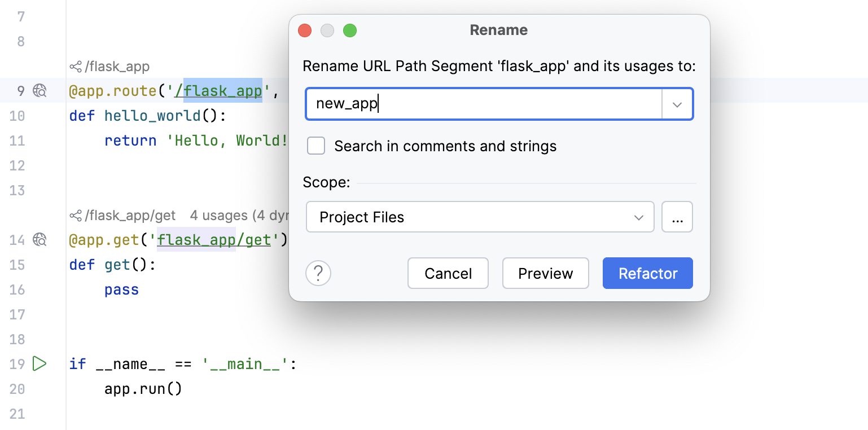The image size is (868, 430).
Task: Cancel the Rename dialog
Action: click(448, 273)
